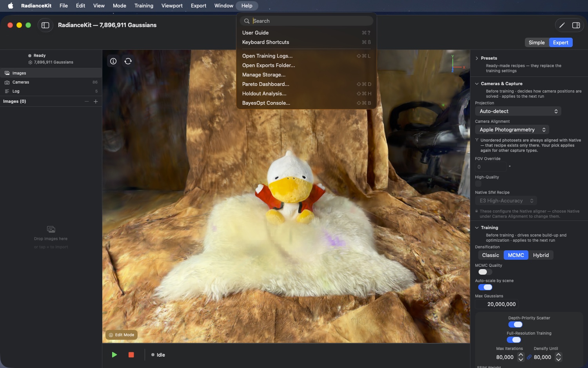Choose Keyboard Shortcuts menu item
Screen dimensions: 588x368
tap(307, 42)
